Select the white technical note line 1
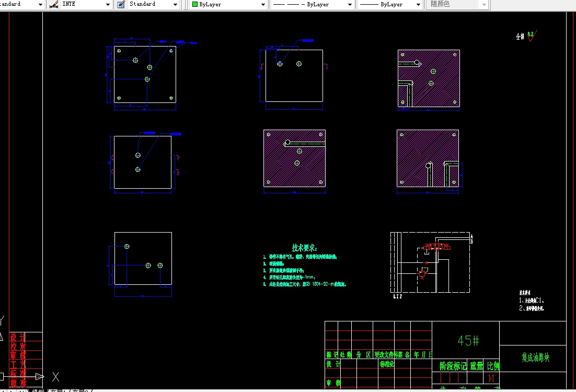This screenshot has width=576, height=392. pyautogui.click(x=532, y=301)
